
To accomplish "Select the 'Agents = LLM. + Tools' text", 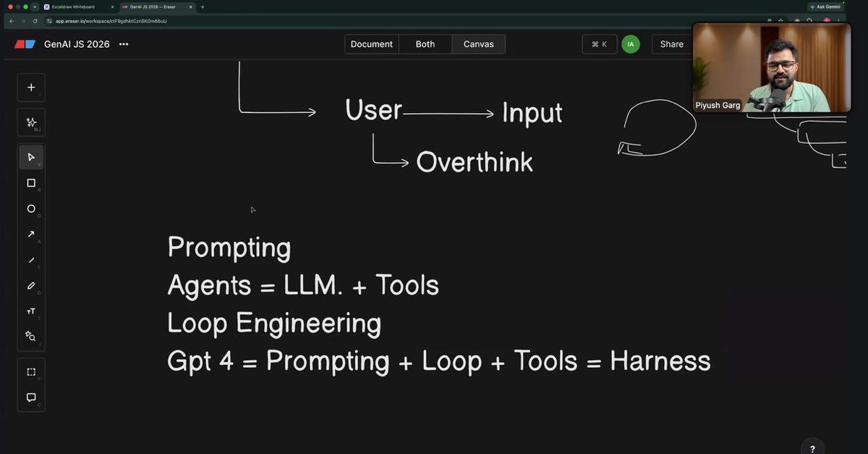I will click(303, 285).
